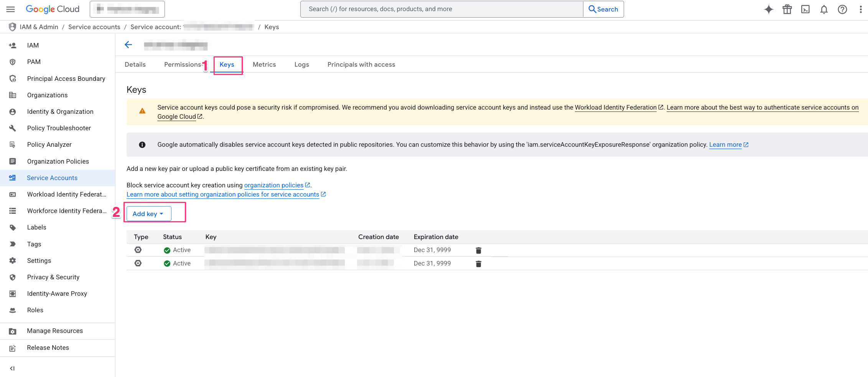Viewport: 868px width, 377px height.
Task: Open the main navigation hamburger menu
Action: click(x=11, y=9)
